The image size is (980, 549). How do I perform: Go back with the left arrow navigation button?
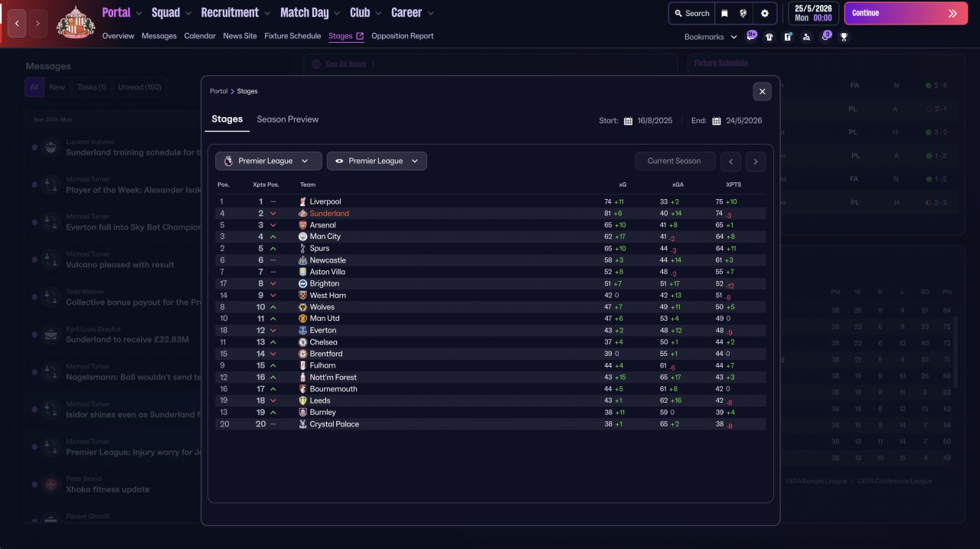pos(17,23)
